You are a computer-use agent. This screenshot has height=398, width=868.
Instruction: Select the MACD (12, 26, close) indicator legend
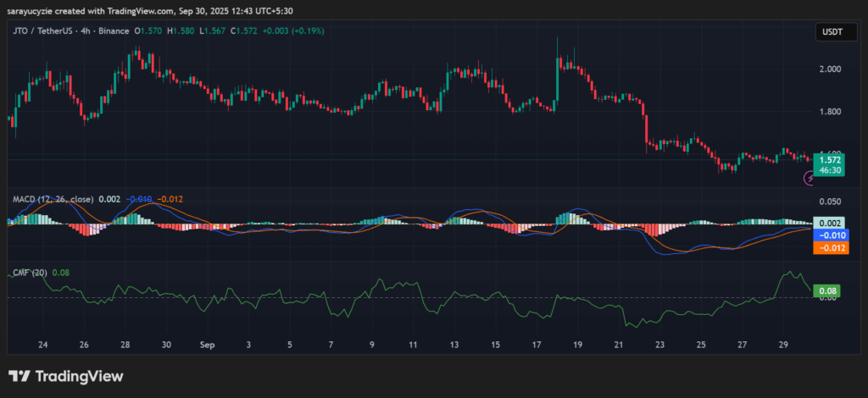pos(53,199)
